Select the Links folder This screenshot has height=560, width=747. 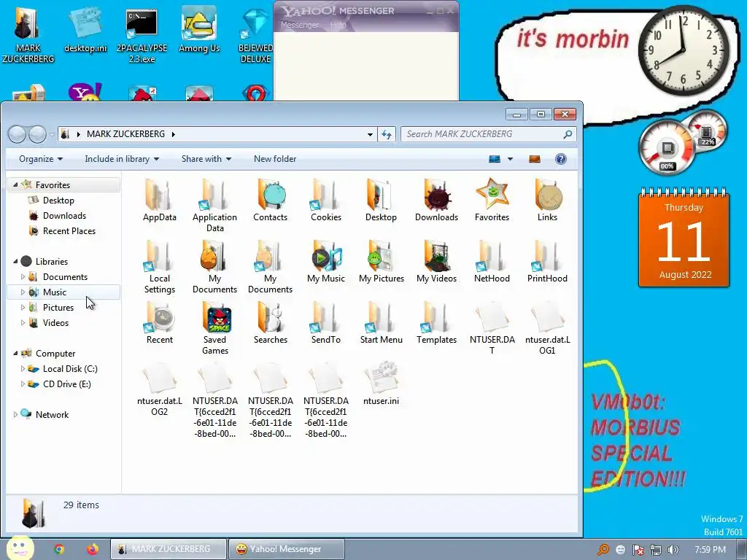[547, 200]
